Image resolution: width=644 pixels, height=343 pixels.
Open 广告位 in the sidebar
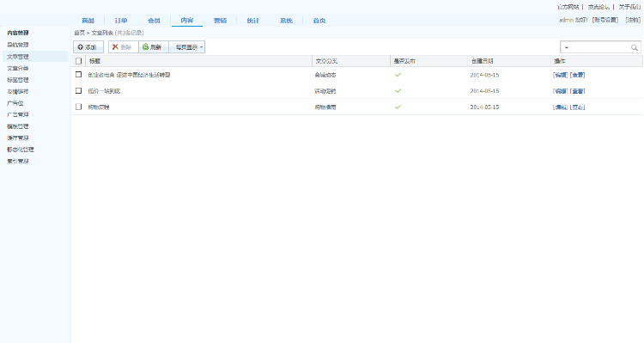click(x=15, y=103)
